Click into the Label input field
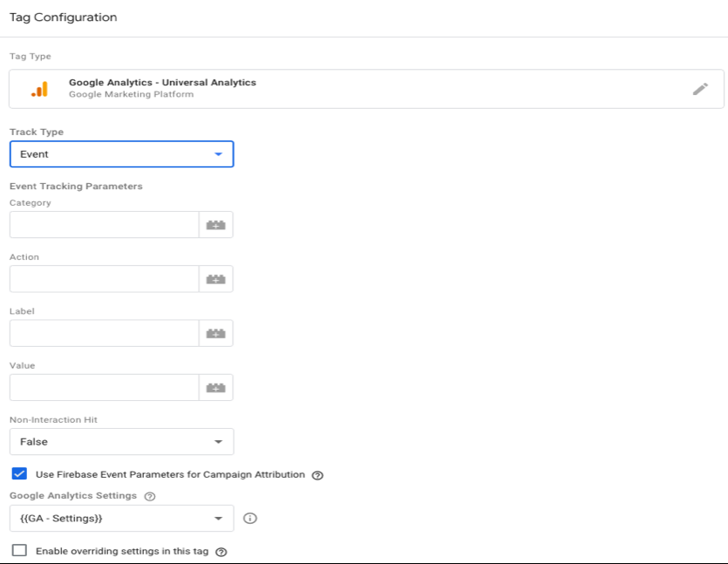This screenshot has height=564, width=728. pos(104,333)
